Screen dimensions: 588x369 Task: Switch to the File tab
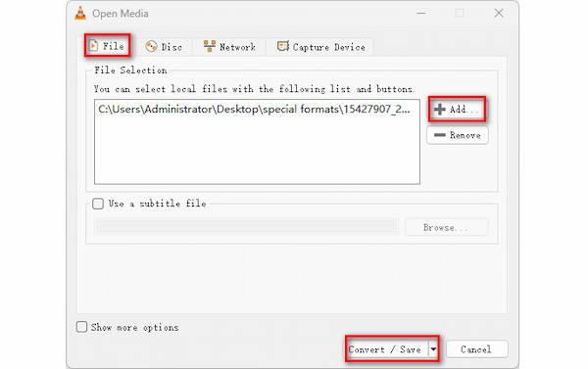pos(108,46)
